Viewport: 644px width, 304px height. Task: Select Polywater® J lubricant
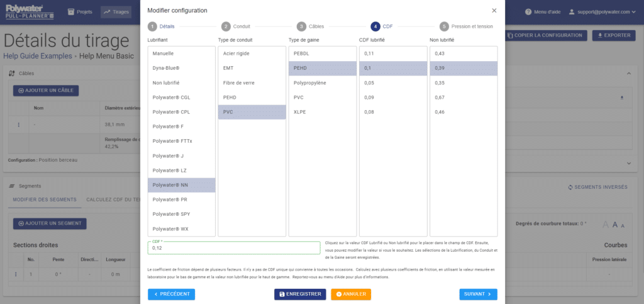(x=182, y=155)
